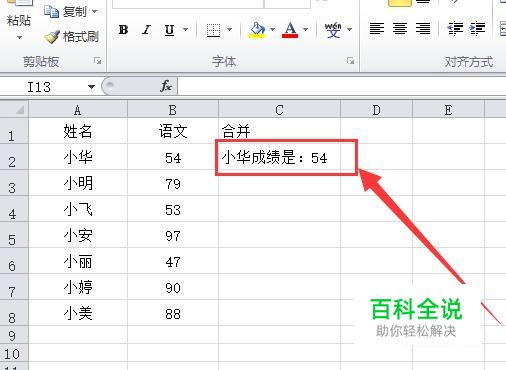
Task: Apply cell borders icon
Action: [x=213, y=30]
